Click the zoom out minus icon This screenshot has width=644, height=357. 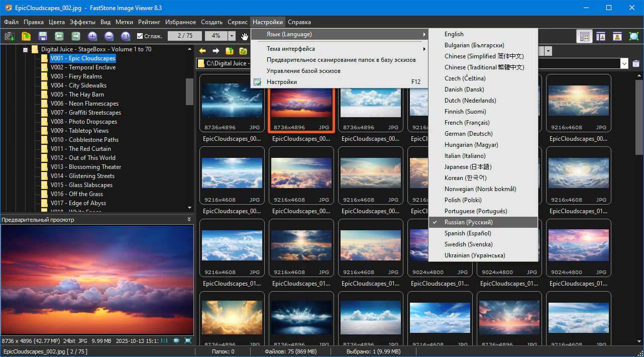(x=109, y=36)
